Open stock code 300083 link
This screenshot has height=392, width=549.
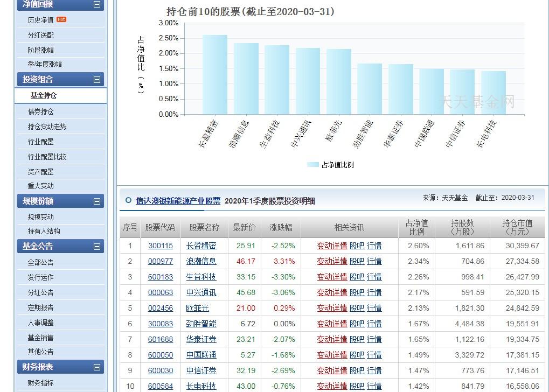coord(161,324)
